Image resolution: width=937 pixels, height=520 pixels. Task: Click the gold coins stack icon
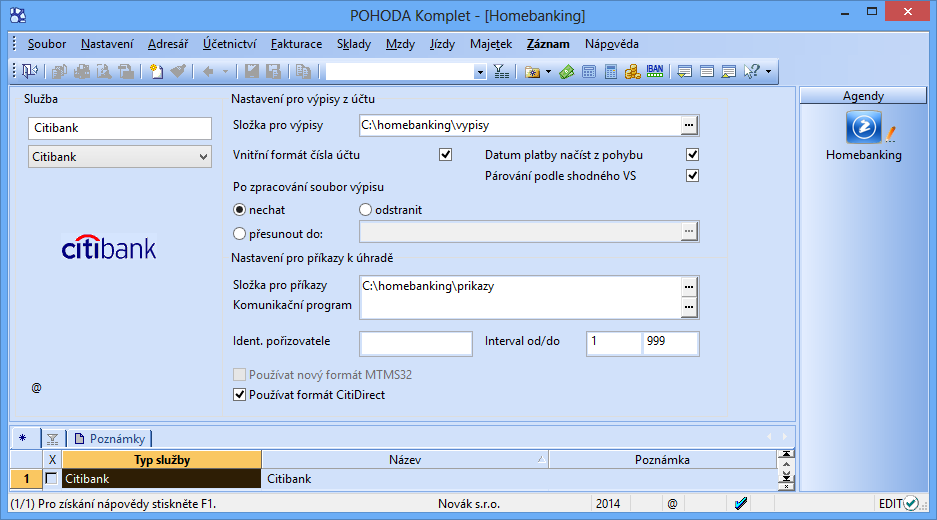(x=632, y=72)
